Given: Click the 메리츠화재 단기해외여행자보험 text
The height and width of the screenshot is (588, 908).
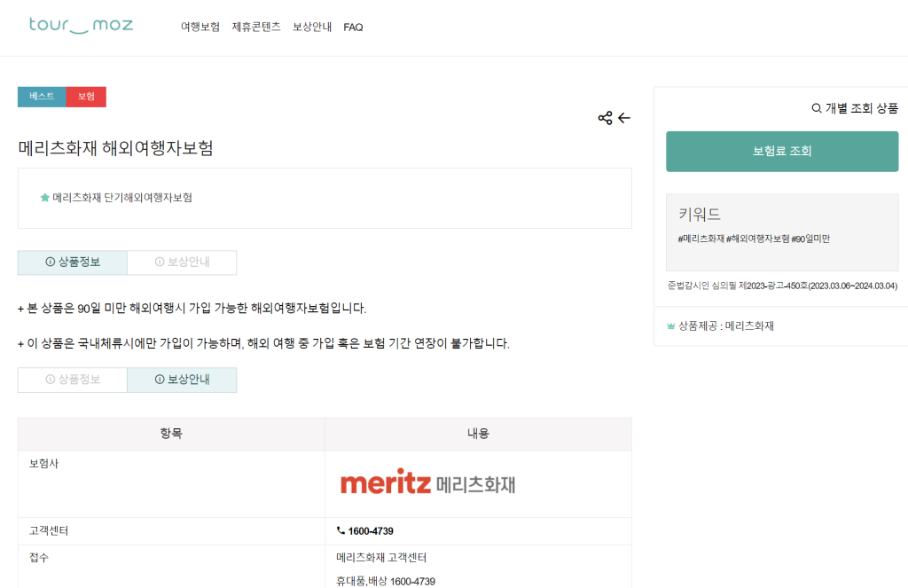Looking at the screenshot, I should coord(122,198).
